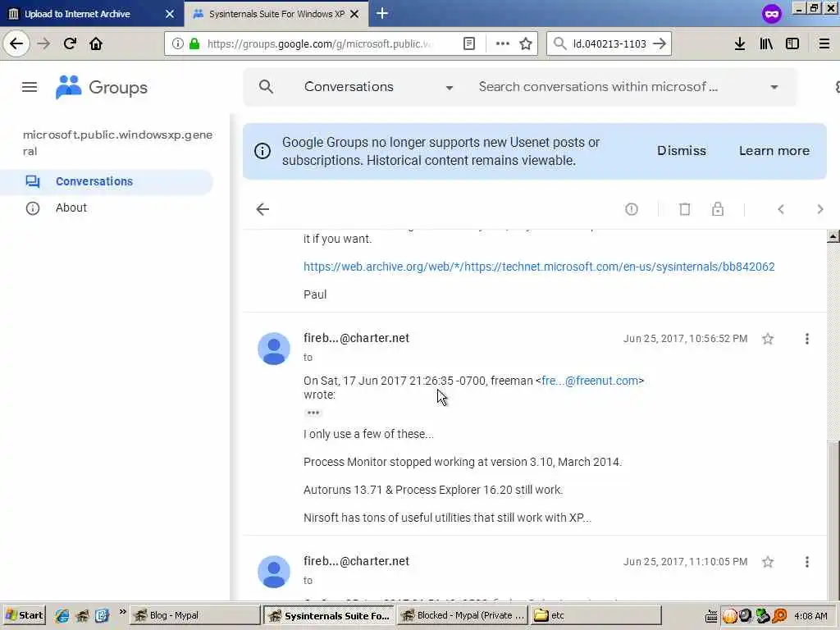
Task: Open a new browser tab
Action: pyautogui.click(x=382, y=13)
